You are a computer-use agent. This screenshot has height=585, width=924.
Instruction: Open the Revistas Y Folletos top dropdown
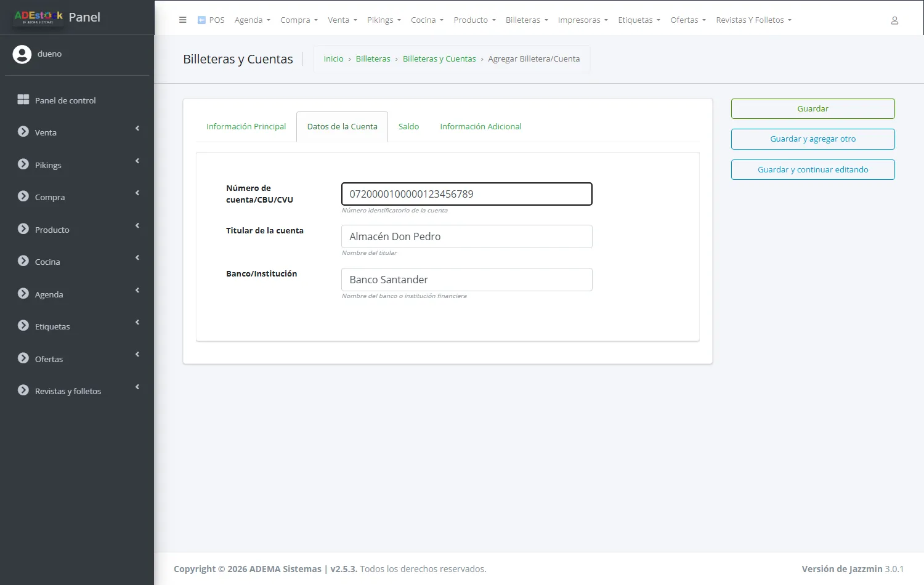click(753, 20)
